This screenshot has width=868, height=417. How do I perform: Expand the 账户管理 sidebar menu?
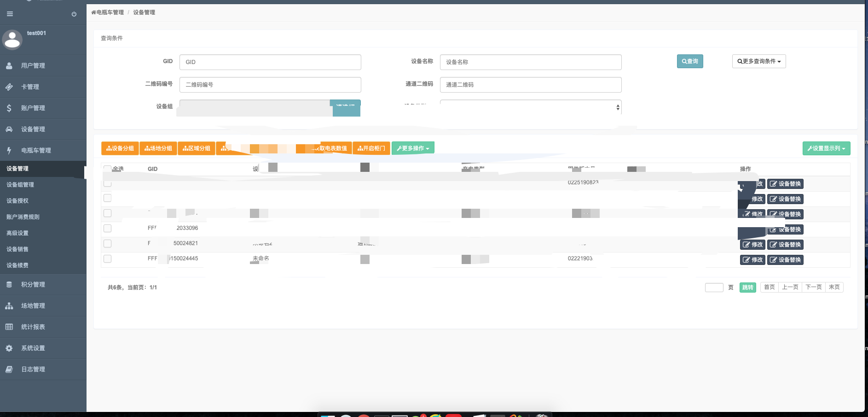pos(43,108)
